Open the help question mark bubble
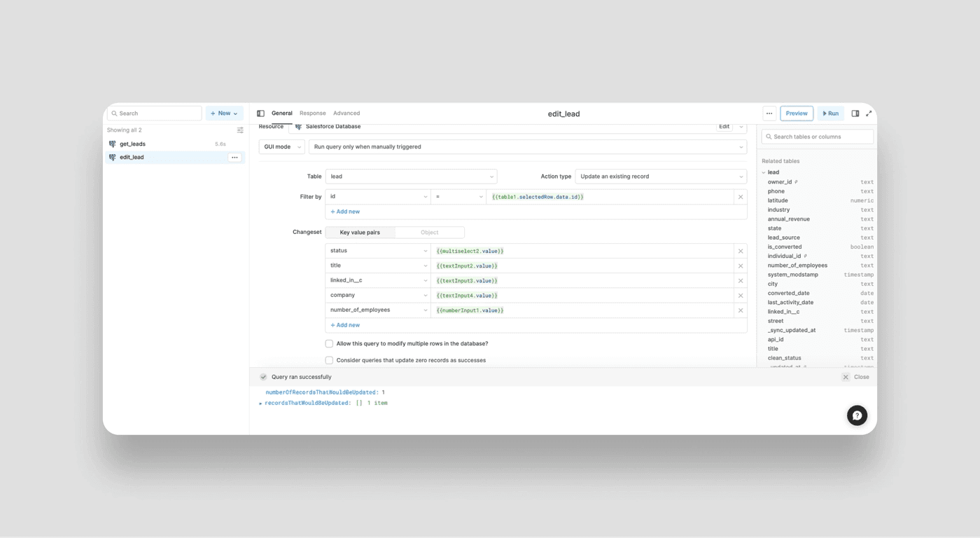Image resolution: width=980 pixels, height=538 pixels. tap(857, 415)
